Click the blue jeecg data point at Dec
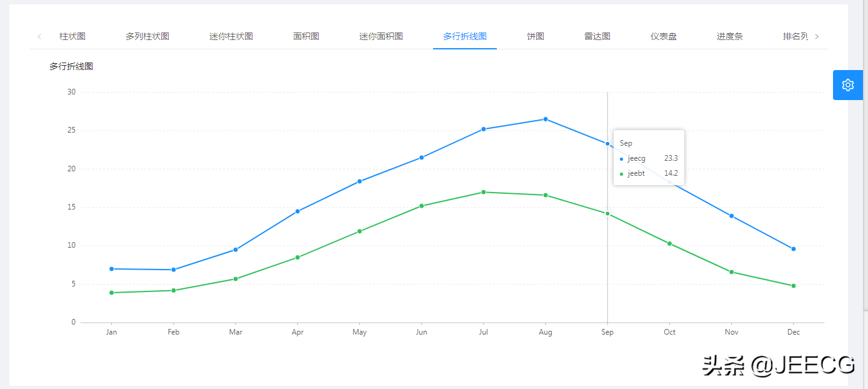Image resolution: width=868 pixels, height=389 pixels. tap(794, 249)
